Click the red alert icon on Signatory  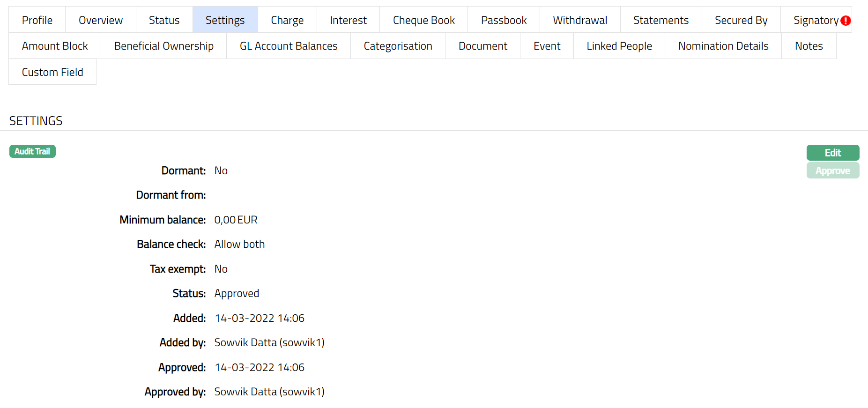coord(846,21)
